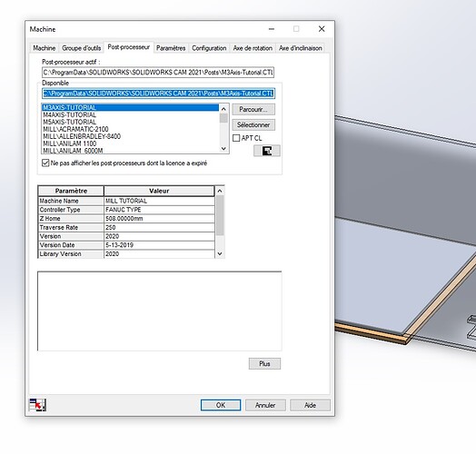Click the Version Date value 5-13-2019
Image resolution: width=476 pixels, height=454 pixels.
[159, 245]
